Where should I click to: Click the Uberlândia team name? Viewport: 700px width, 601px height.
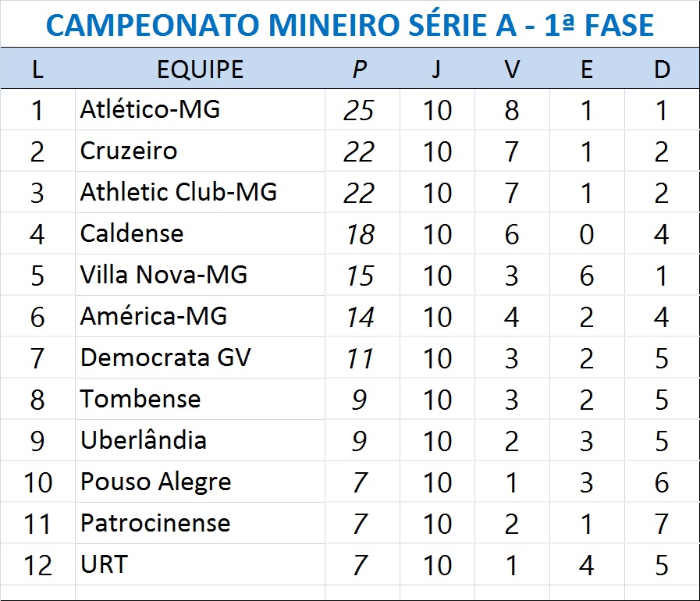point(144,440)
